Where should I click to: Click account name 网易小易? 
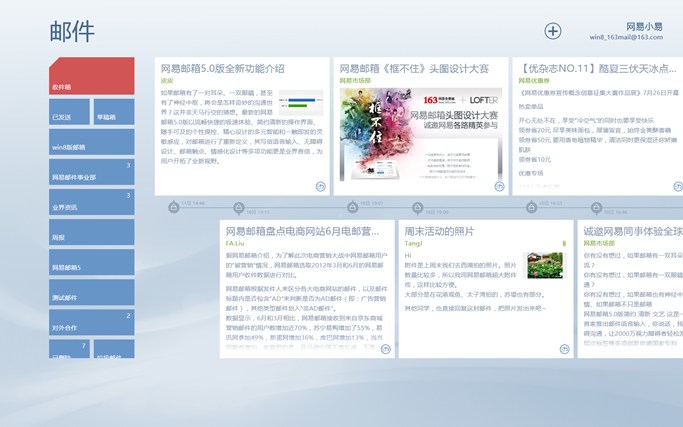click(x=643, y=26)
